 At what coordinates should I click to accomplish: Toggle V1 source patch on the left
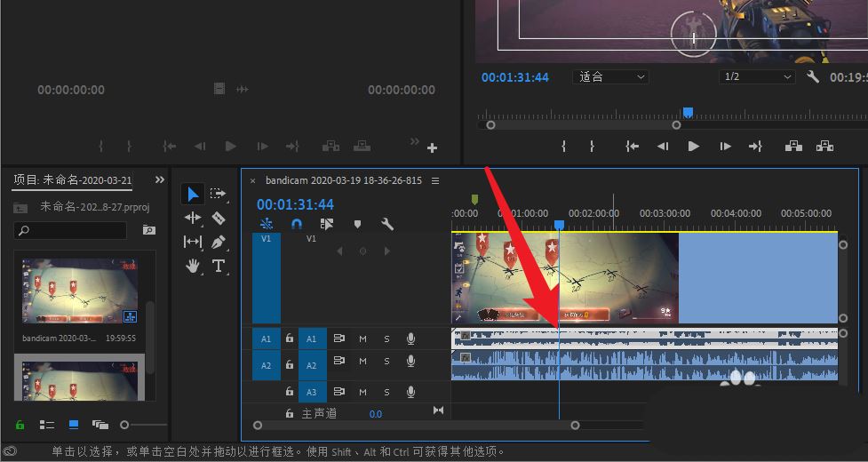click(x=267, y=278)
